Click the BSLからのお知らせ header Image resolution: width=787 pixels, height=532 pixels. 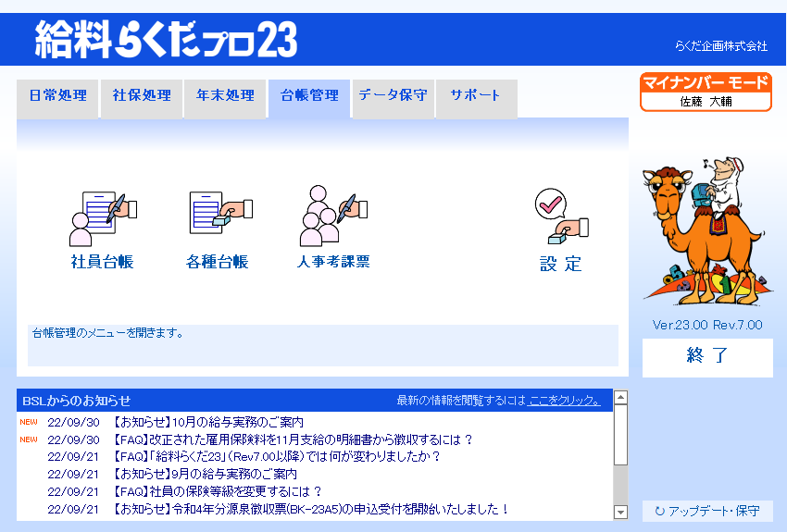76,401
